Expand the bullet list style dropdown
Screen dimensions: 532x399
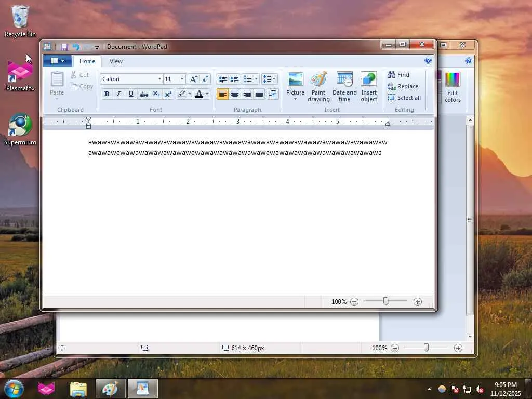256,79
